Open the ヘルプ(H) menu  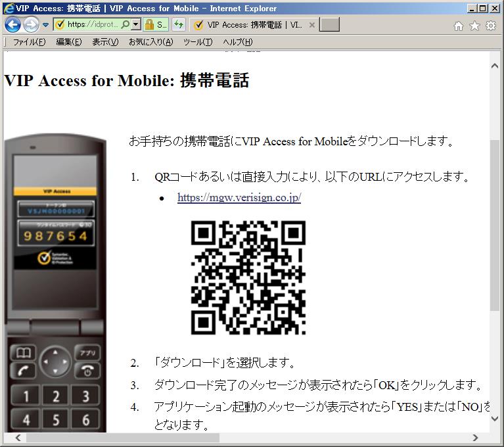237,42
